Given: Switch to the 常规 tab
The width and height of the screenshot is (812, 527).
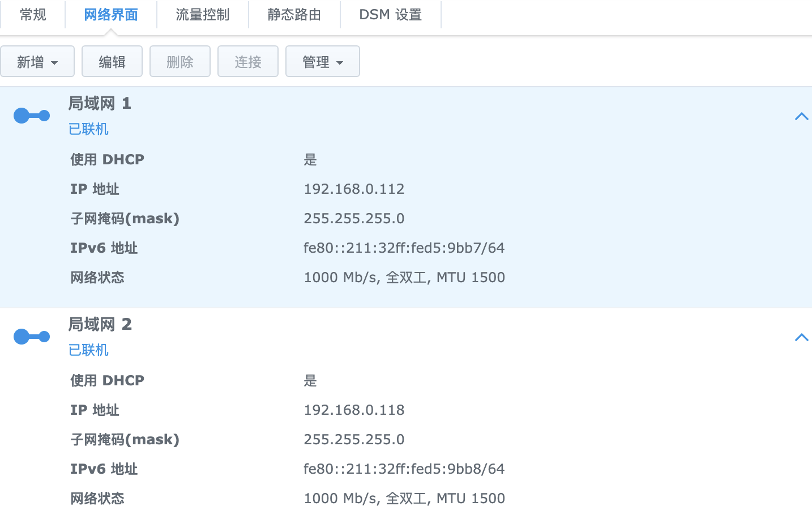Looking at the screenshot, I should click(33, 15).
